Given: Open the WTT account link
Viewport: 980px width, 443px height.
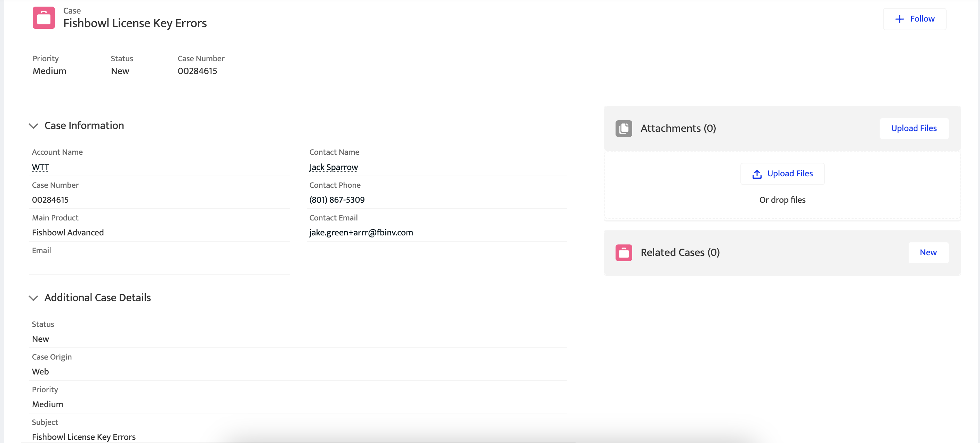Looking at the screenshot, I should pyautogui.click(x=40, y=167).
